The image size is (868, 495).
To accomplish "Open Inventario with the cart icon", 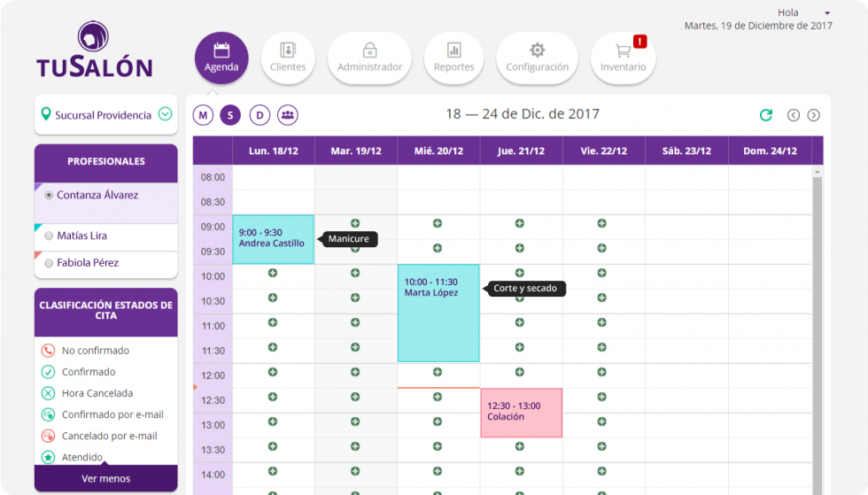I will tap(624, 58).
